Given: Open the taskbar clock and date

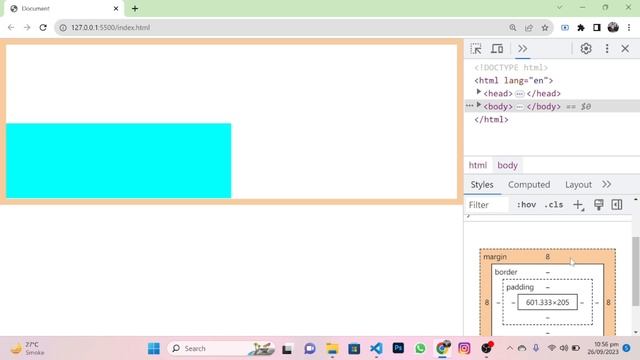Looking at the screenshot, I should coord(603,348).
